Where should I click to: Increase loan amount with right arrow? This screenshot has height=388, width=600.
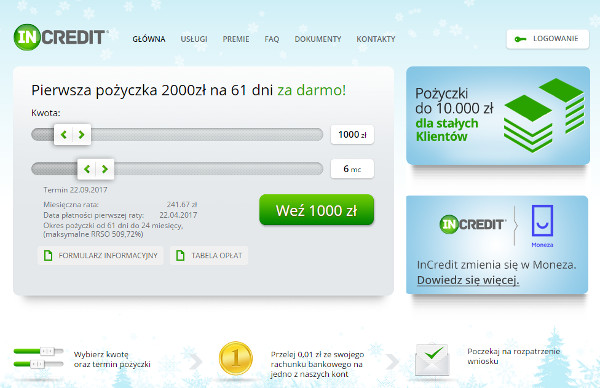pos(81,135)
